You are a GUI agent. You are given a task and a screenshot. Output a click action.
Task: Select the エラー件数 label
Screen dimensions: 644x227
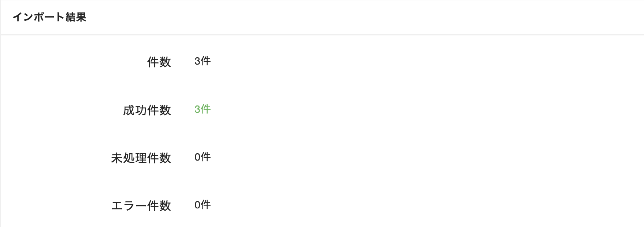[141, 205]
